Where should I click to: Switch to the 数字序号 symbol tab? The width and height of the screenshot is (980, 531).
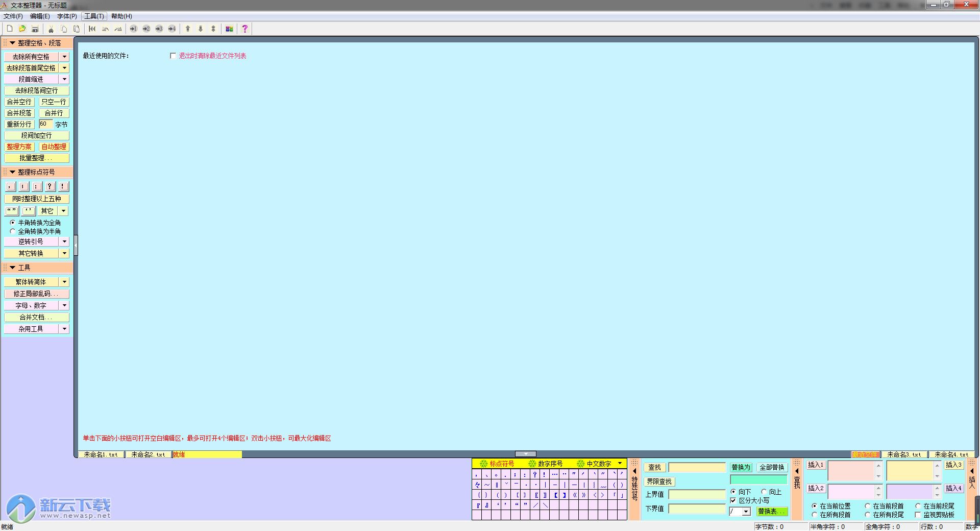(546, 464)
